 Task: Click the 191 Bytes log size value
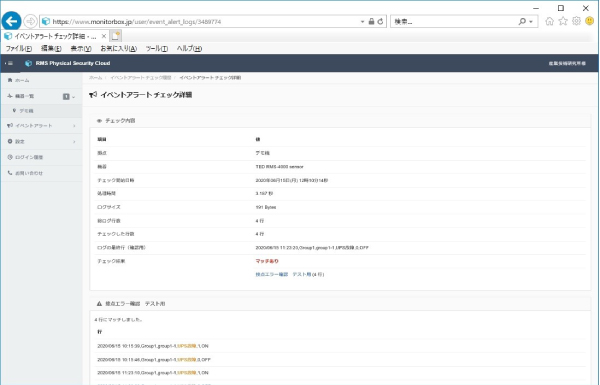(x=266, y=207)
